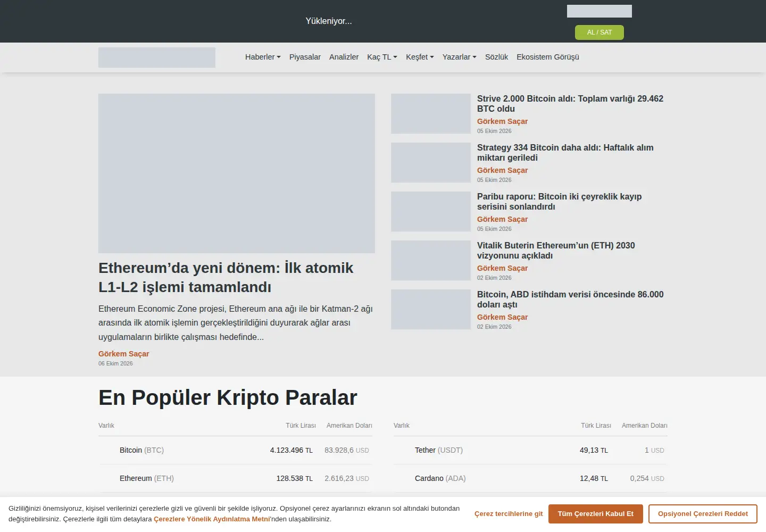Select the Ethereum (ETH) row

[x=235, y=478]
